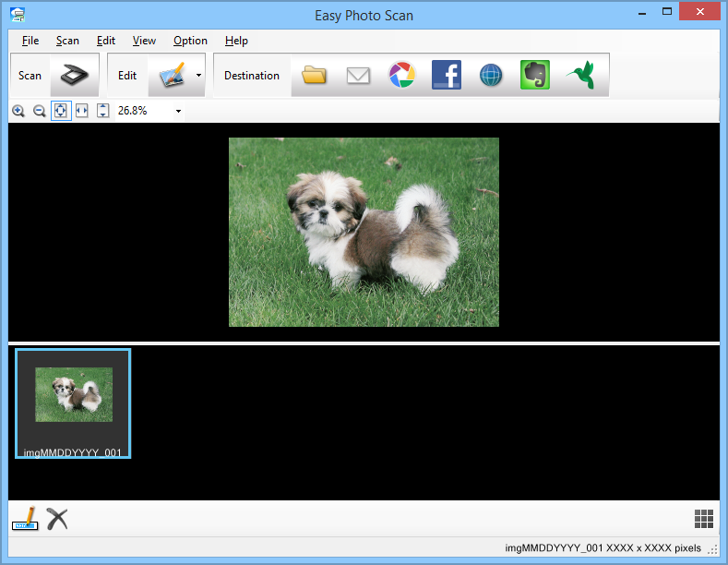728x565 pixels.
Task: Share scan to Facebook
Action: click(x=447, y=75)
